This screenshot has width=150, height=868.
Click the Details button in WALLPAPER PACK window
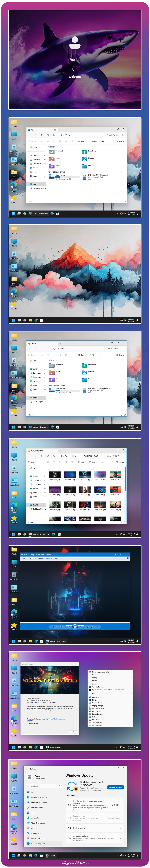120,462
